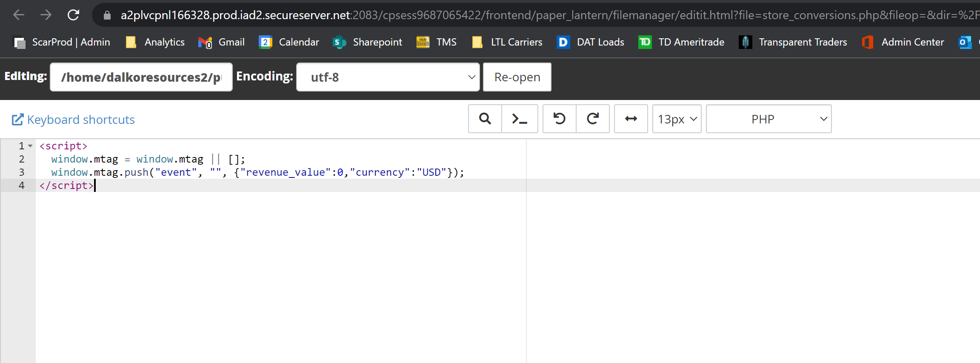
Task: Open the ScarProd | Admin bookmark
Action: tap(62, 42)
